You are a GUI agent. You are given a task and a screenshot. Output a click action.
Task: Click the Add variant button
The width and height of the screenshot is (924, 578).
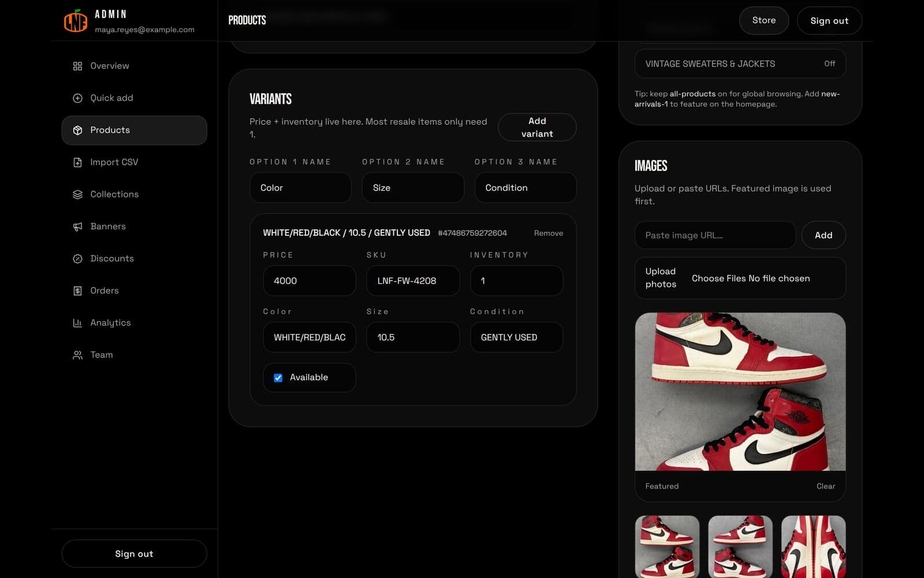pyautogui.click(x=537, y=127)
